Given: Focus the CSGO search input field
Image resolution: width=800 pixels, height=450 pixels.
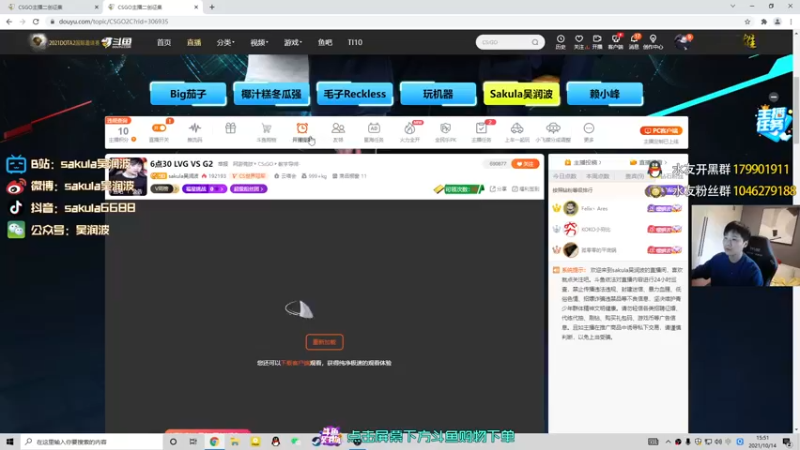Looking at the screenshot, I should click(x=504, y=42).
